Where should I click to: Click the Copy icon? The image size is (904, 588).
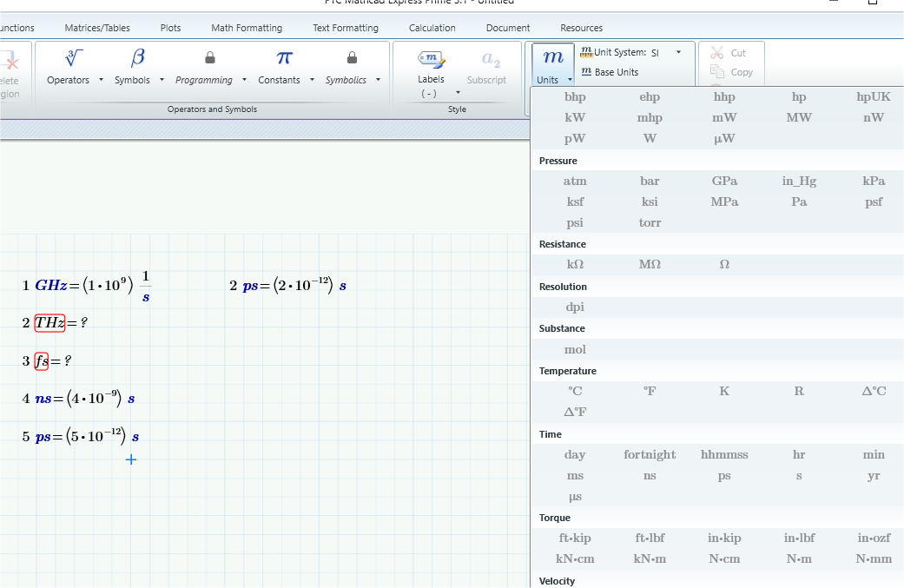tap(716, 71)
